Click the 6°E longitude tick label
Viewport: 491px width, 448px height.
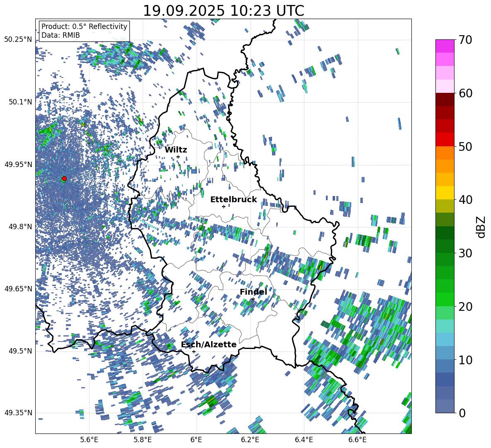(x=196, y=440)
